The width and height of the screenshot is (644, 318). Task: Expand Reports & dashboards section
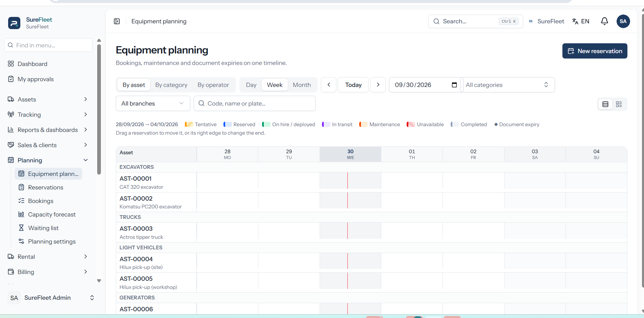click(x=48, y=130)
